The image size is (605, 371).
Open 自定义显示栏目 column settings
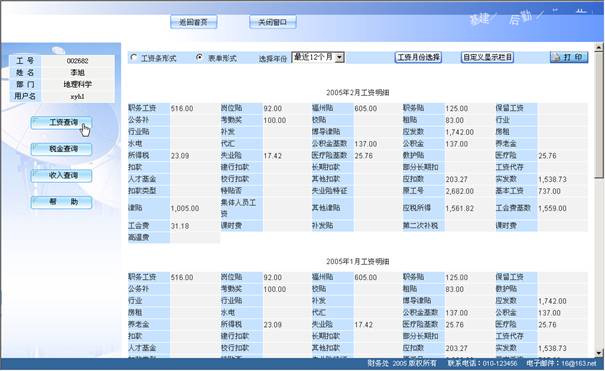click(487, 57)
